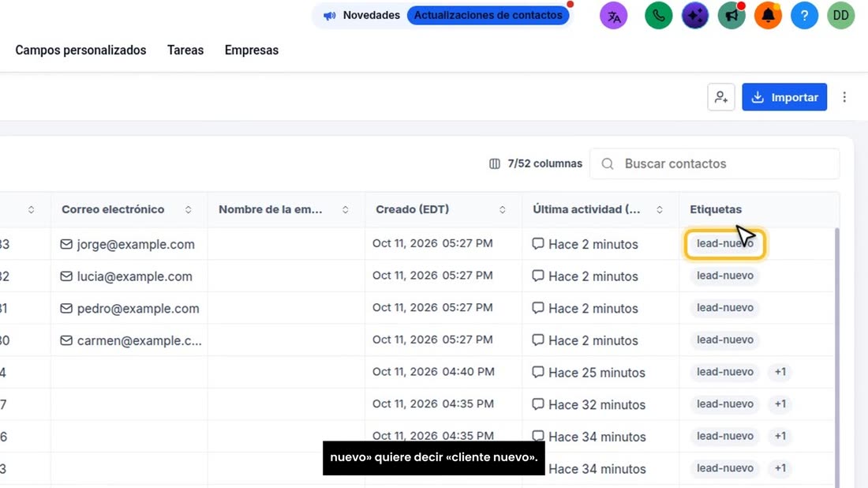Viewport: 868px width, 488px height.
Task: Click the envelope icon beside lucia@example.com
Action: coord(65,276)
